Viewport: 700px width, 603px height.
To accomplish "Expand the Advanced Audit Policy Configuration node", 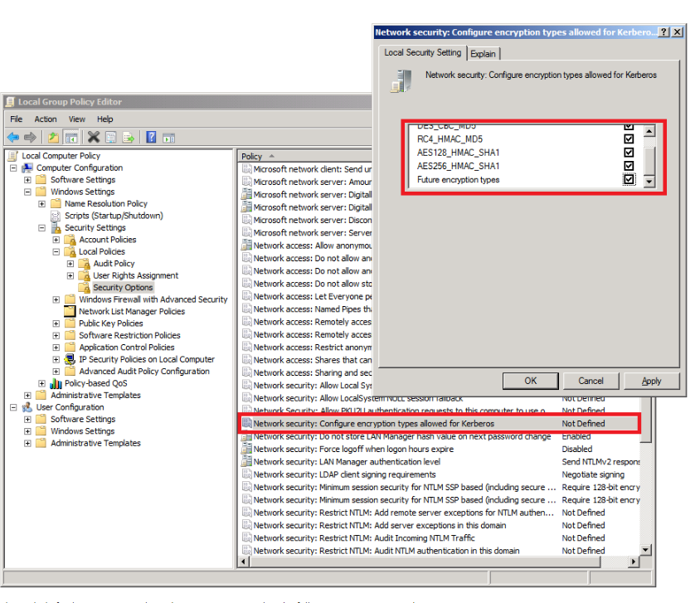I will (56, 372).
